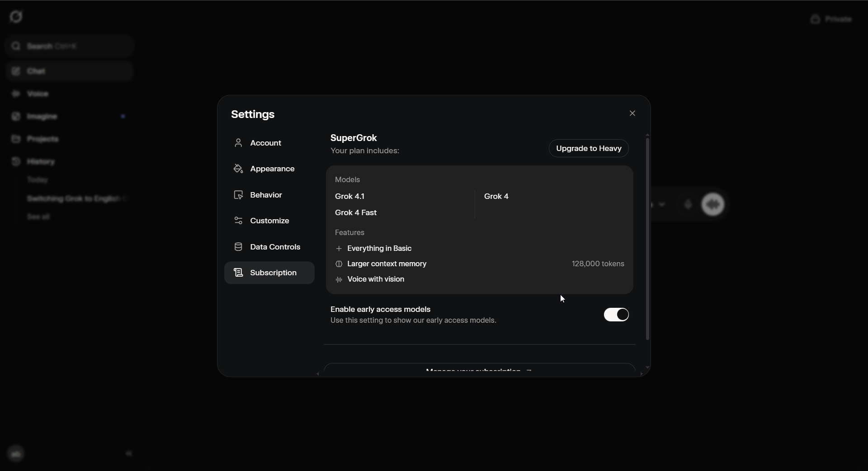
Task: Open the user profile avatar menu
Action: click(x=16, y=454)
